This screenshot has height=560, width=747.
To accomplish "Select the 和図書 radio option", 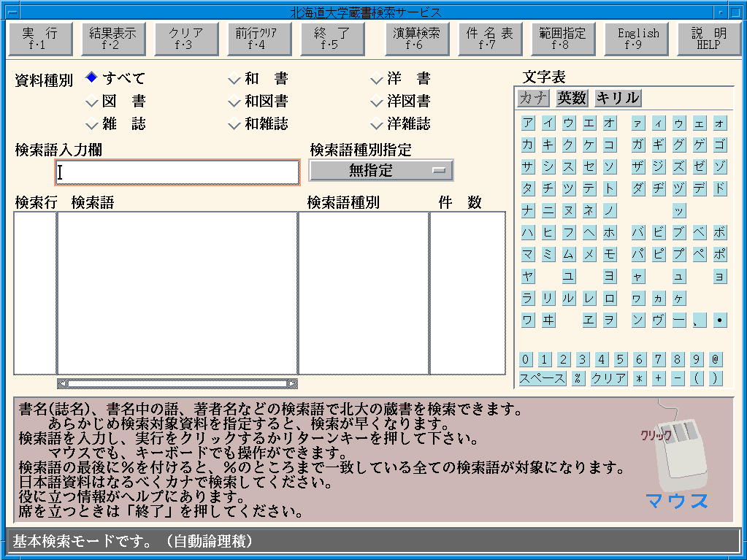I will pyautogui.click(x=258, y=101).
